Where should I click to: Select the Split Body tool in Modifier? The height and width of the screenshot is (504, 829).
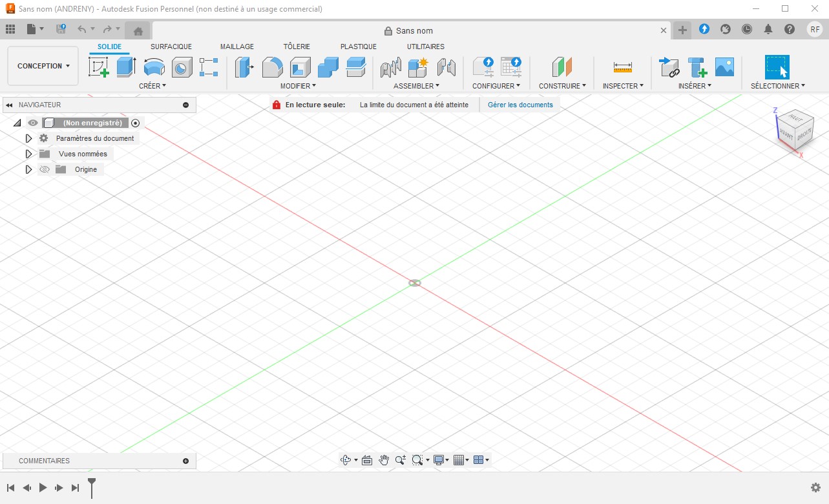tap(355, 67)
